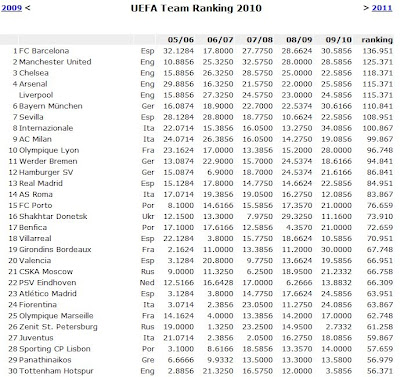The image size is (400, 377).
Task: Click the Zenit St. Petersburg entry
Action: point(58,327)
